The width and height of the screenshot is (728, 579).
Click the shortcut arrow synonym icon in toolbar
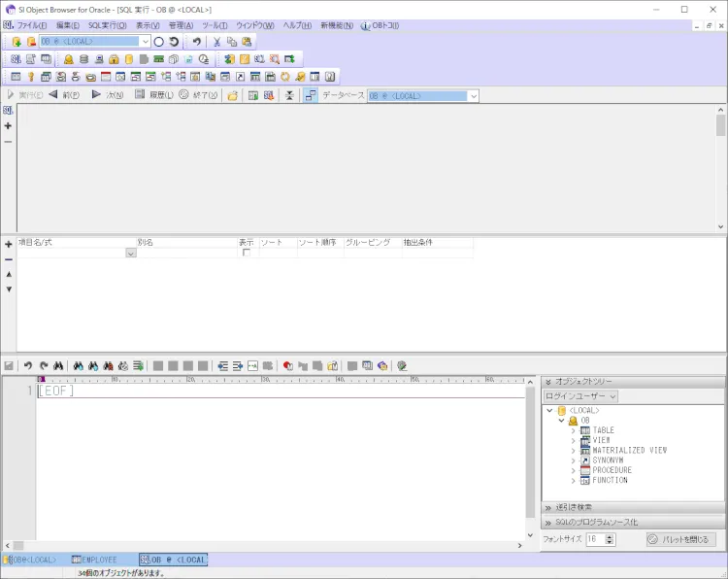click(x=240, y=77)
